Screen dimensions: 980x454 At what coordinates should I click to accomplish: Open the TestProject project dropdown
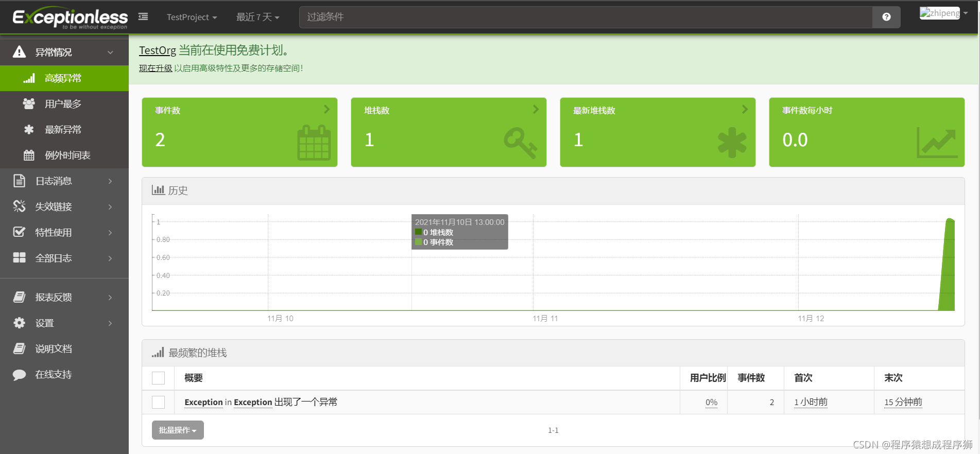192,17
